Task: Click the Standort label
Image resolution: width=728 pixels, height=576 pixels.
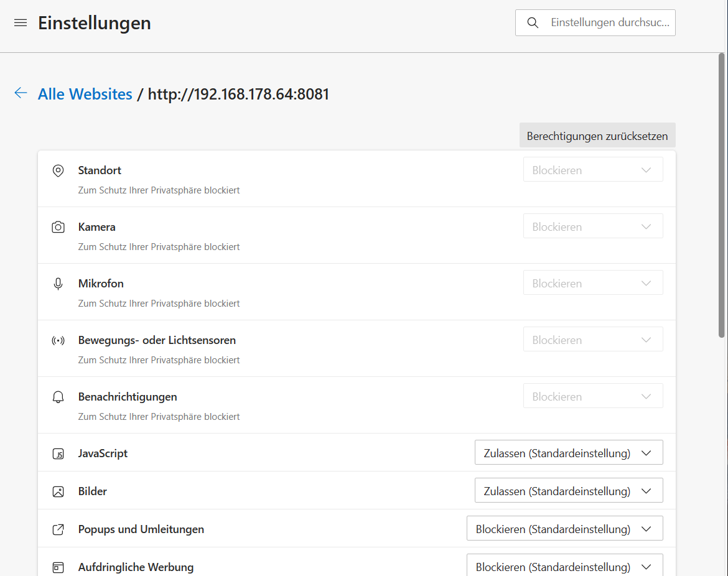Action: coord(100,170)
